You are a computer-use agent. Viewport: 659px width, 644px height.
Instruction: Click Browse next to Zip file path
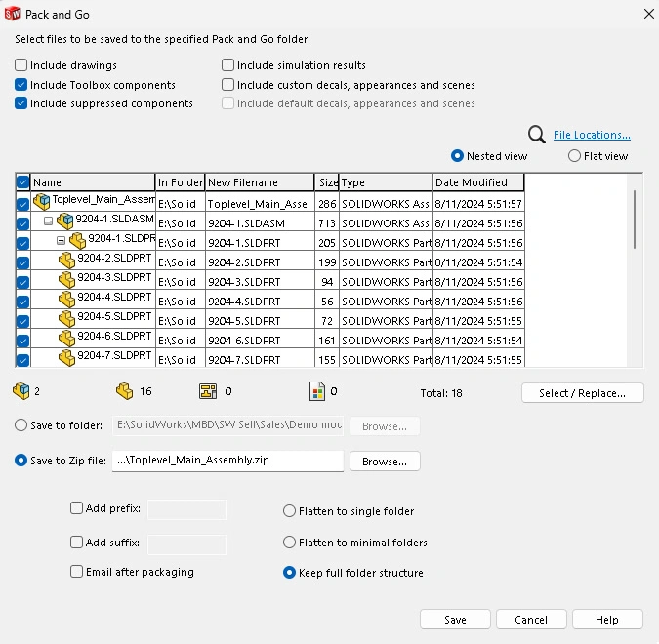385,462
